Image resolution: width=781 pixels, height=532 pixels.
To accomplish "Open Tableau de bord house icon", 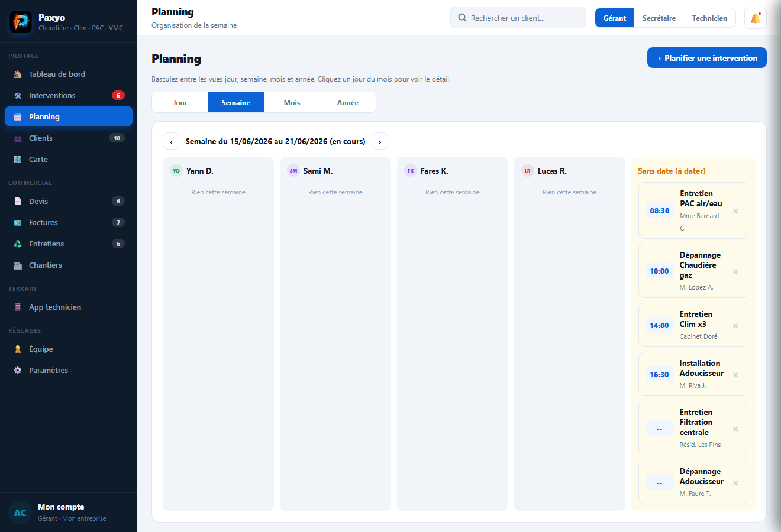I will [18, 74].
